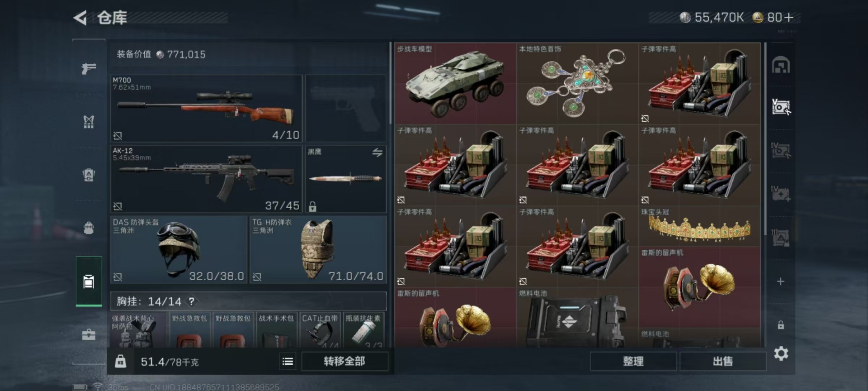Select the toolbox category at sidebar bottom
The height and width of the screenshot is (391, 868).
89,334
